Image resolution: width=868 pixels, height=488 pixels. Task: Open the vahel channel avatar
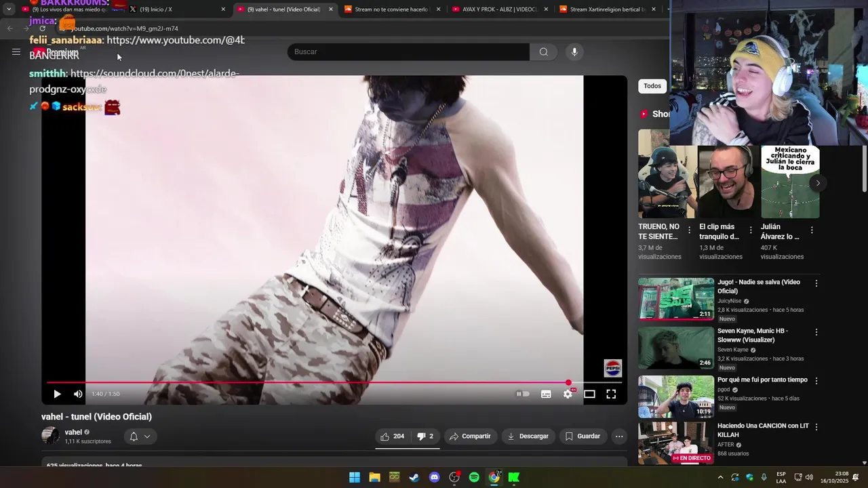[50, 436]
